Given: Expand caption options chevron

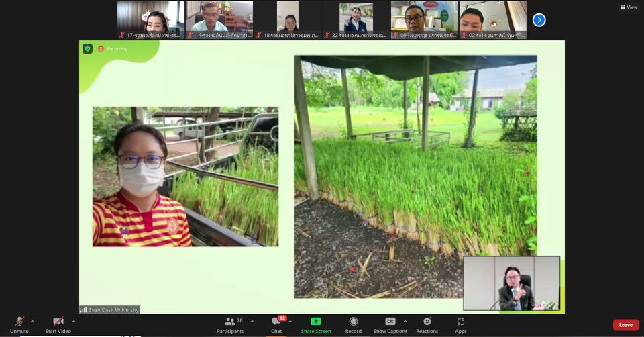Looking at the screenshot, I should tap(405, 322).
